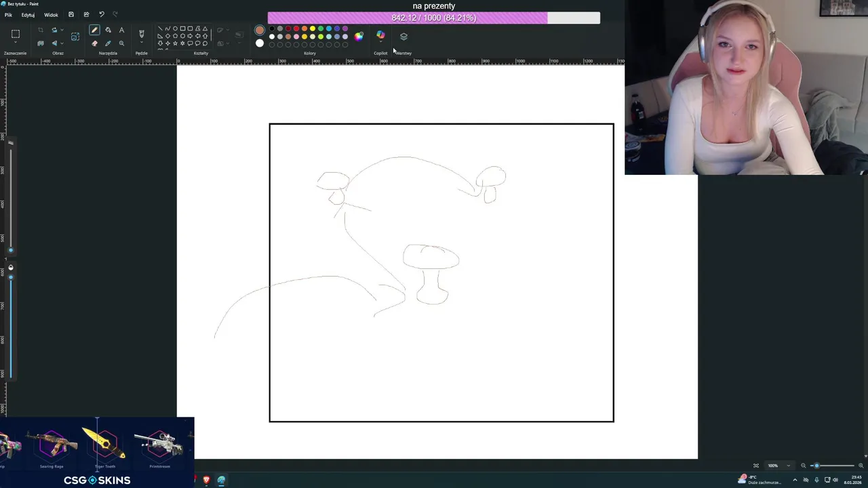Open the shape outline dropdown
This screenshot has height=488, width=868.
(x=227, y=30)
